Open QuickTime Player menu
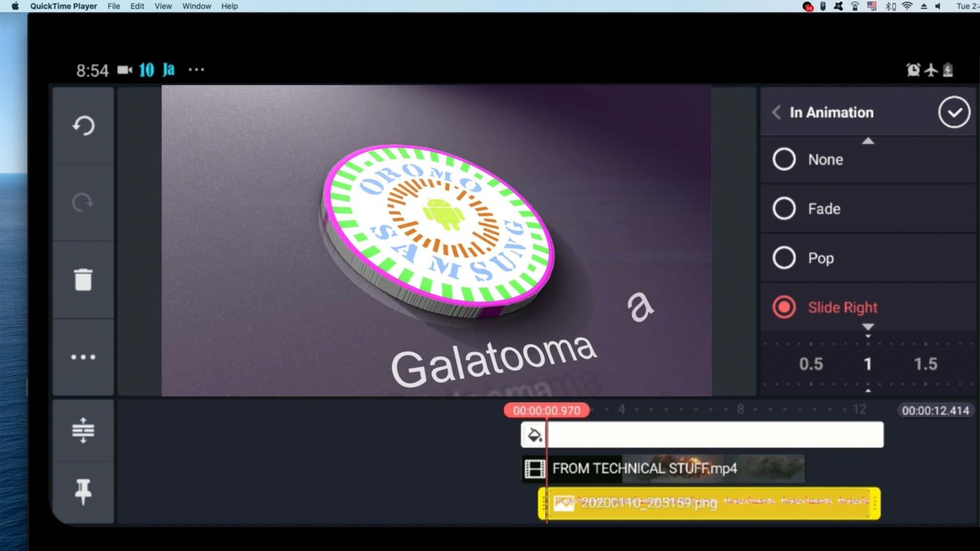This screenshot has height=551, width=980. point(63,6)
